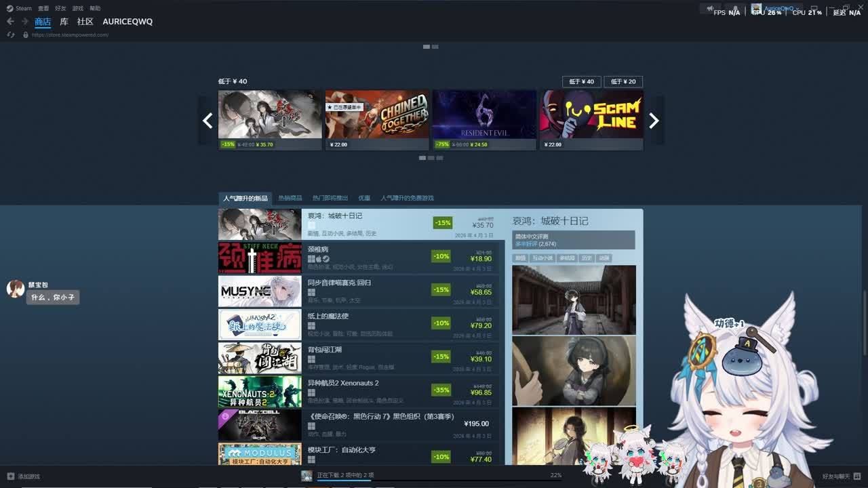Screen dimensions: 868x488
Task: Filter by the 低于 ¥ 20 button
Action: [x=623, y=81]
